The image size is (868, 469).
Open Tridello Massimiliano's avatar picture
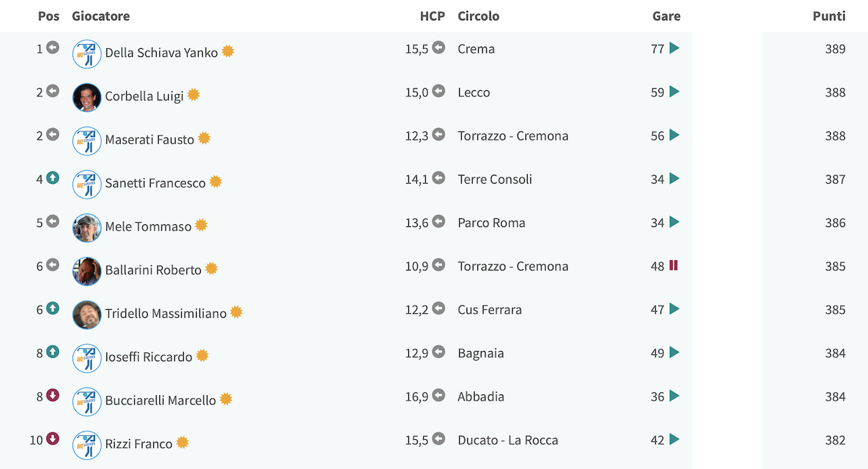tap(87, 314)
